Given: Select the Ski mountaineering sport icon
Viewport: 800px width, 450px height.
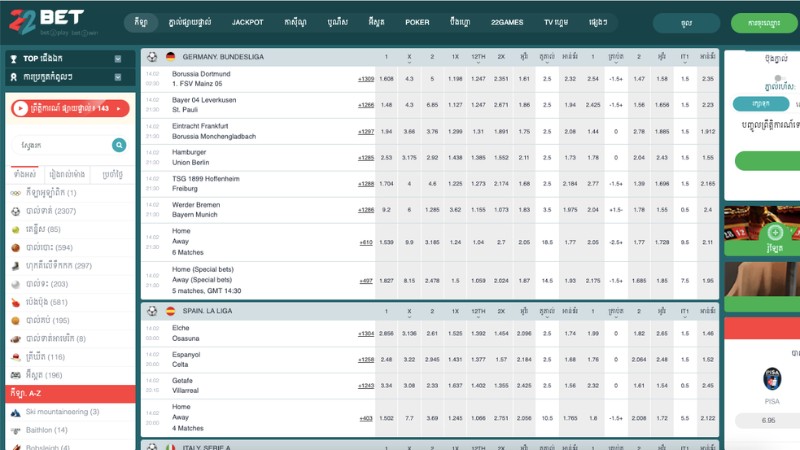Looking at the screenshot, I should (x=16, y=411).
